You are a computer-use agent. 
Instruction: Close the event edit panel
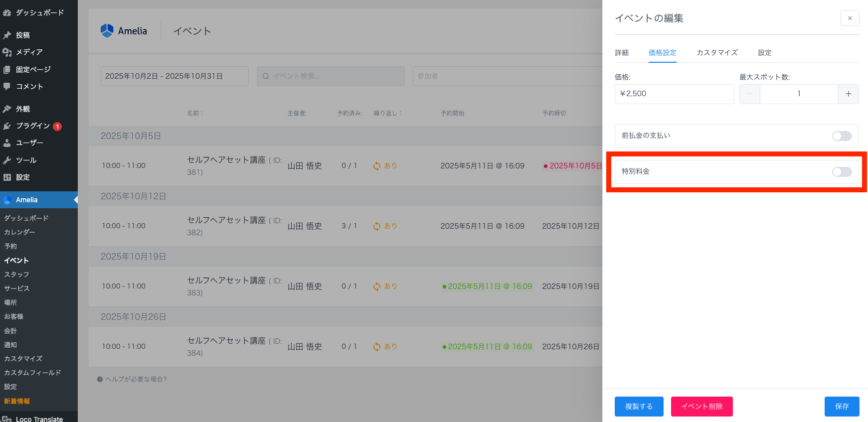(850, 18)
